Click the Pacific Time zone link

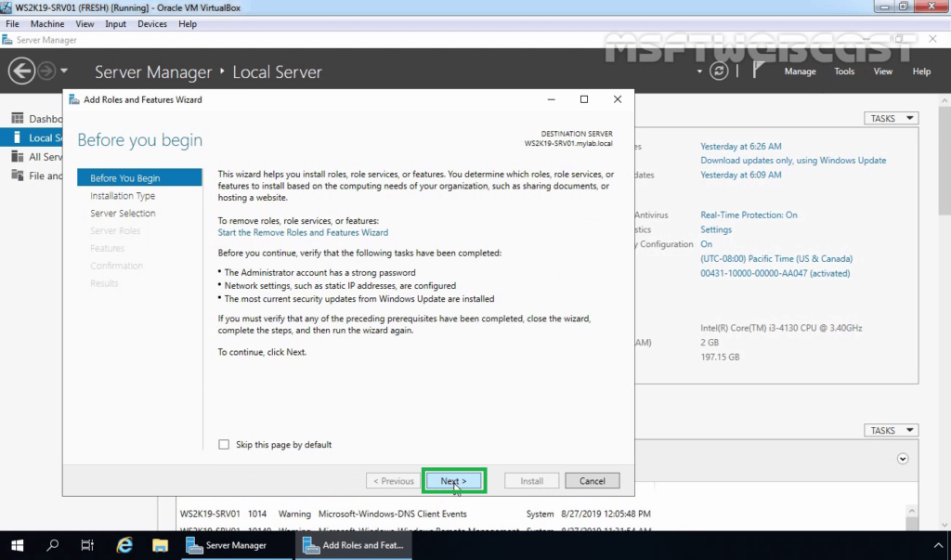point(776,258)
